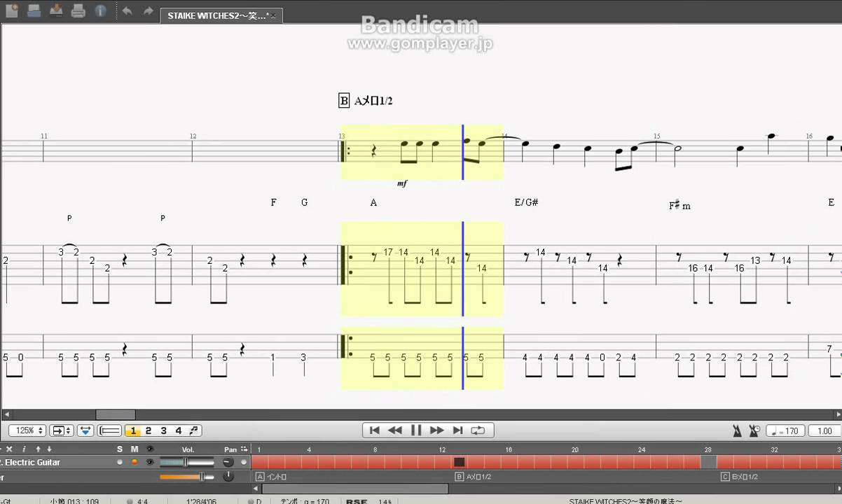Screen dimensions: 842x504
Task: Open the tempo 170 selector
Action: click(785, 431)
